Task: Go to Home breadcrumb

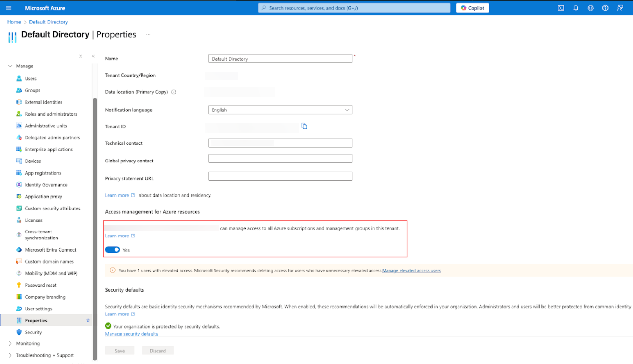Action: click(x=14, y=22)
